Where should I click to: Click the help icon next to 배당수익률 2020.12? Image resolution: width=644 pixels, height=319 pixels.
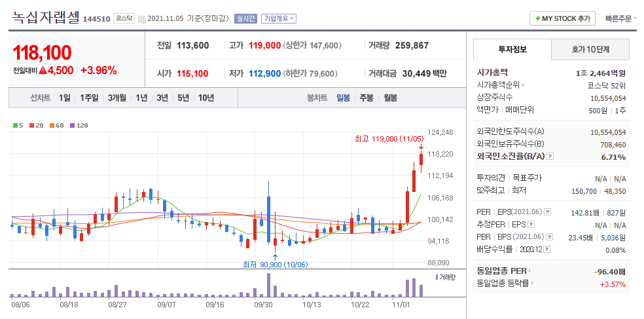click(x=548, y=250)
